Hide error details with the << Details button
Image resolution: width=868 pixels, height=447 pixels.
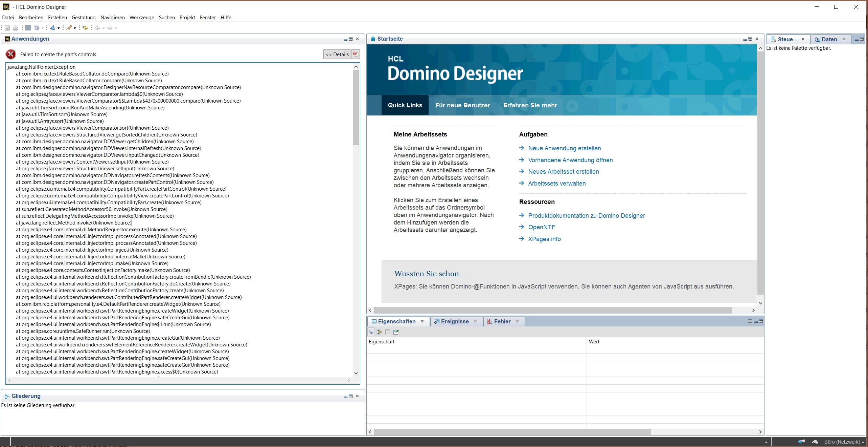coord(337,54)
